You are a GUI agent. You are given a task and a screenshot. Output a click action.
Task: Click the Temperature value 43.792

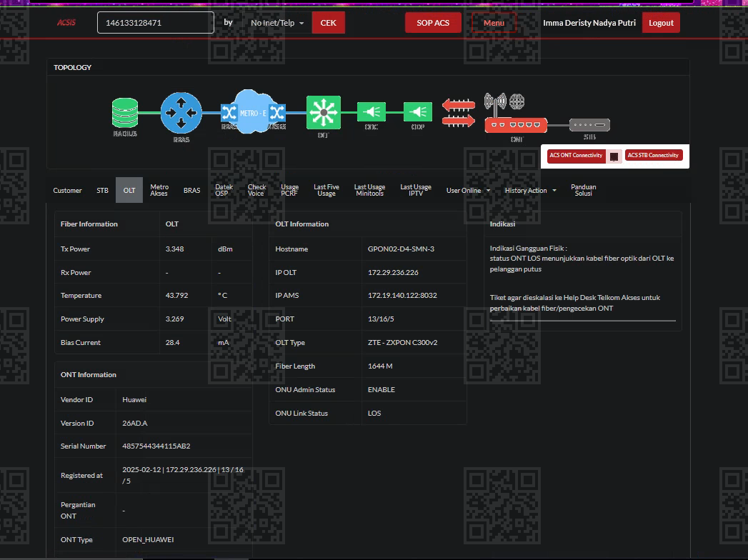tap(176, 295)
